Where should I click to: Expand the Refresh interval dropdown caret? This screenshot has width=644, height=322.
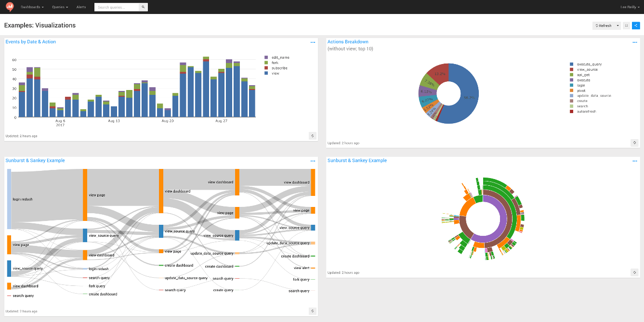click(618, 26)
